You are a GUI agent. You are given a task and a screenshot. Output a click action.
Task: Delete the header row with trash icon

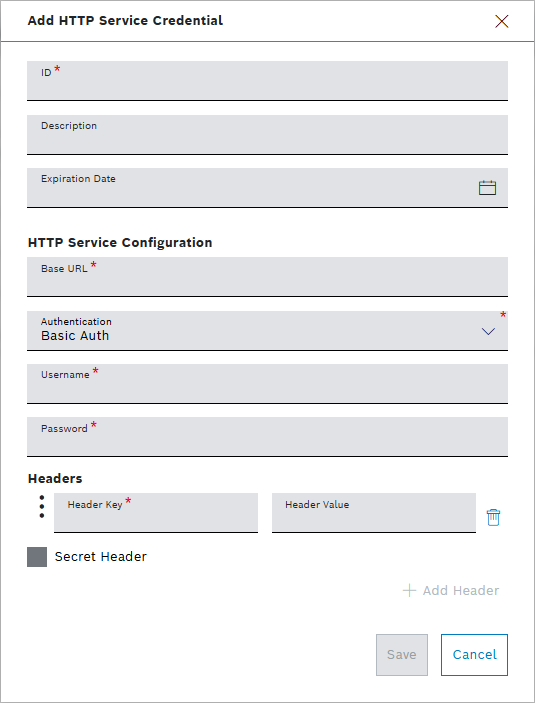tap(493, 517)
